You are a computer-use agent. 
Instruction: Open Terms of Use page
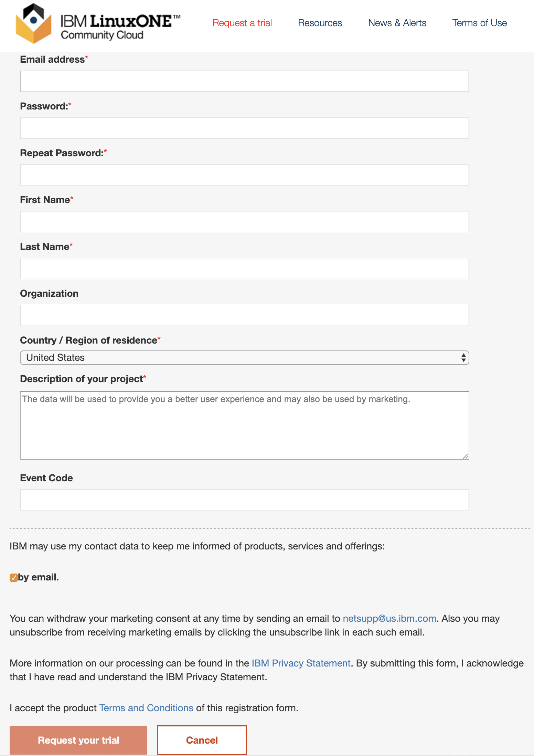[479, 23]
